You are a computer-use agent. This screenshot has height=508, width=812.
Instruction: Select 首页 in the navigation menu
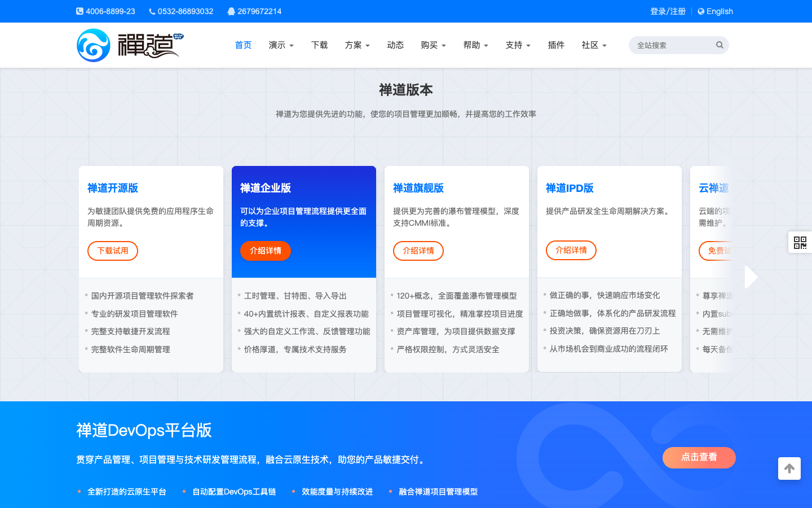pos(243,45)
